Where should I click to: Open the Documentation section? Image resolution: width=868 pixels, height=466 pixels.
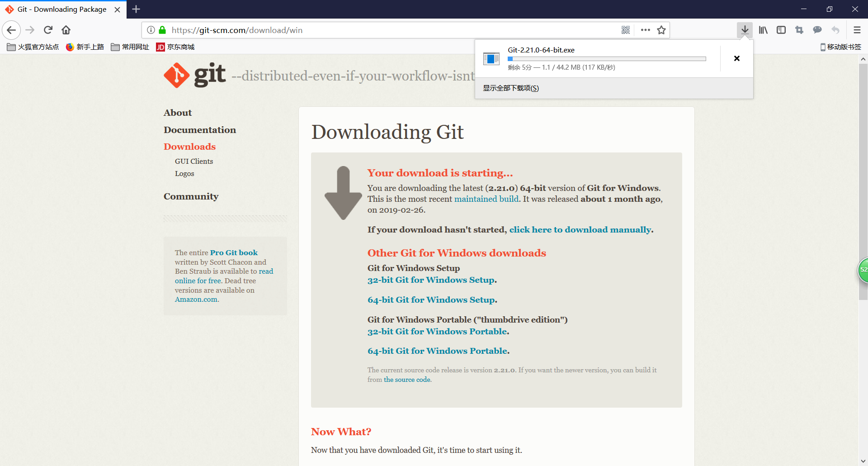[200, 130]
